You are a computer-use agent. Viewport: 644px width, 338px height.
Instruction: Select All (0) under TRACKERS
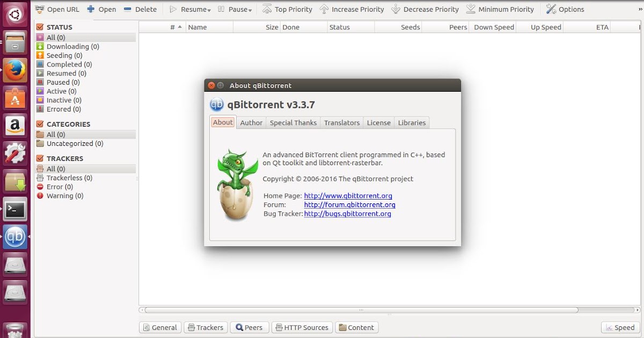pos(85,169)
